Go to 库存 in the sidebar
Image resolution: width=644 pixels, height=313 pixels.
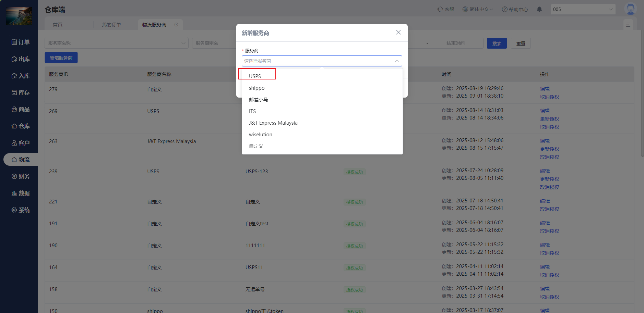click(21, 92)
